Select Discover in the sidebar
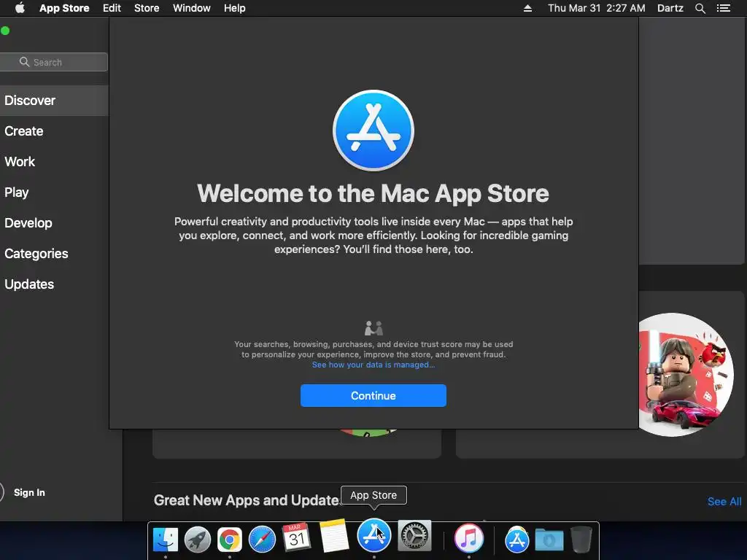Image resolution: width=747 pixels, height=560 pixels. point(54,101)
